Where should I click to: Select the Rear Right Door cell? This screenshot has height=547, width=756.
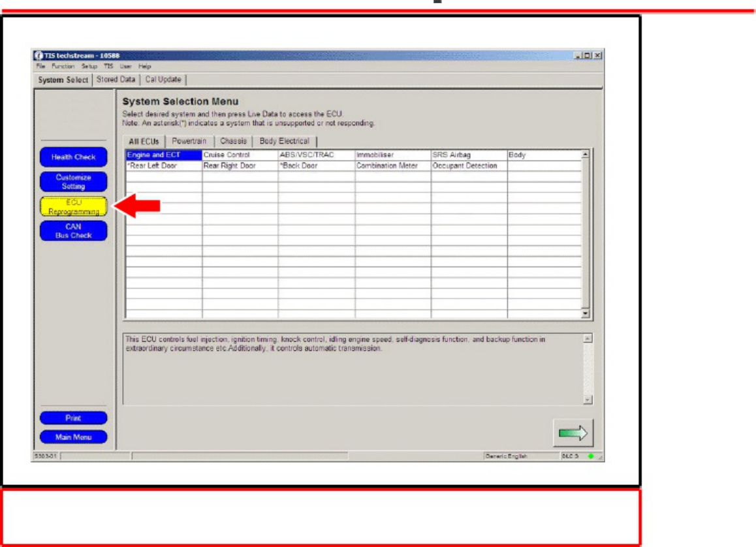[240, 166]
